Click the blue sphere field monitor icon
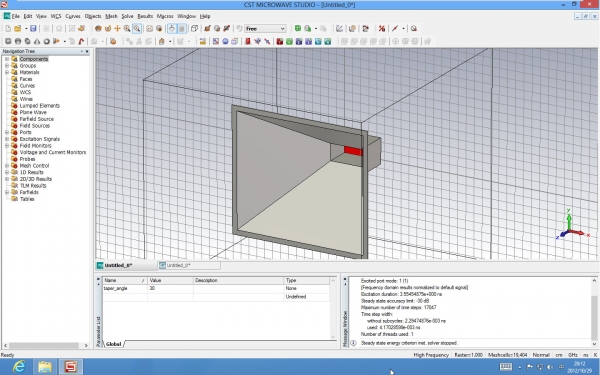 pos(225,41)
